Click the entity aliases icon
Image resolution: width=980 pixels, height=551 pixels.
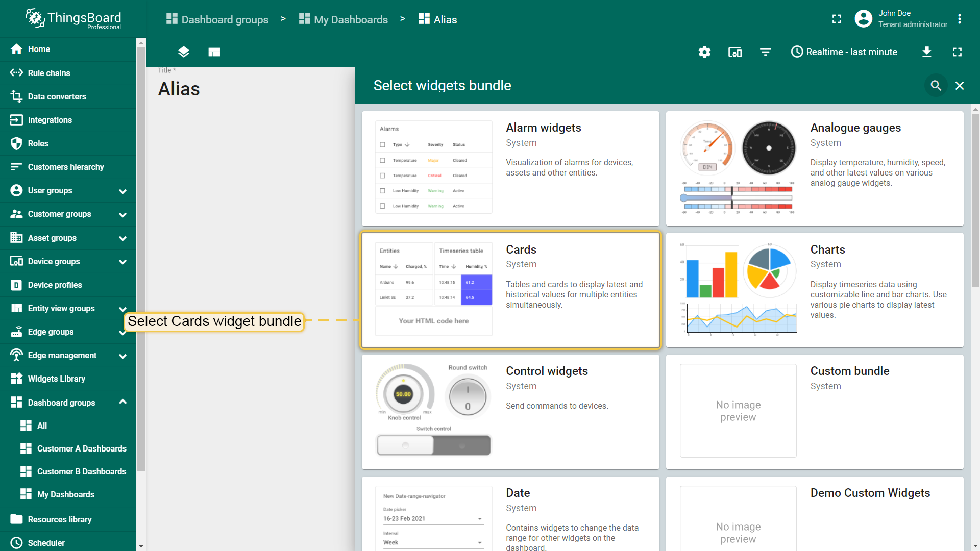point(735,52)
